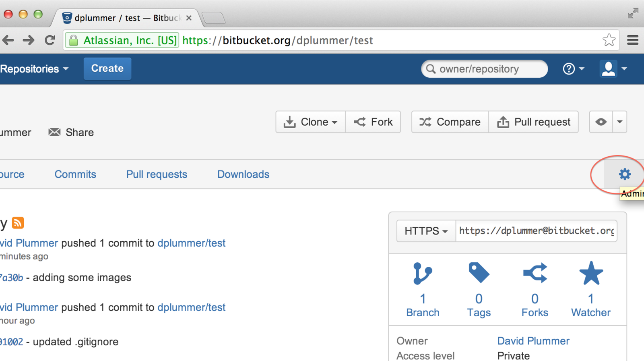Go forward with browser forward arrow

(29, 40)
